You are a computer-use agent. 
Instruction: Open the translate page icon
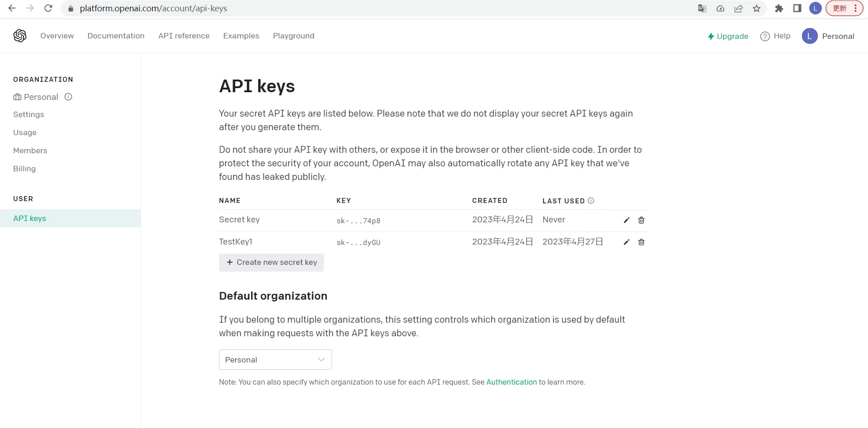point(702,9)
